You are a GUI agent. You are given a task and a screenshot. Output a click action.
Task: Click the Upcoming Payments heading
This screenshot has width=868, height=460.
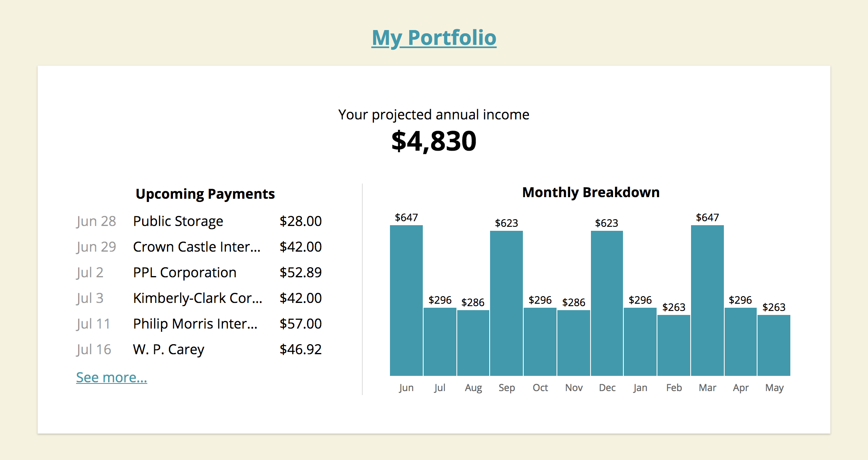pos(205,194)
